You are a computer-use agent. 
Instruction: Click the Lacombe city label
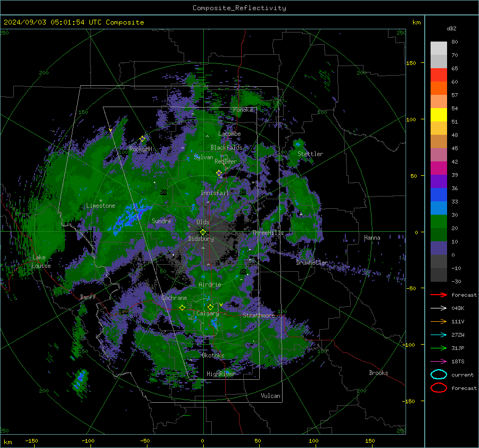(229, 134)
